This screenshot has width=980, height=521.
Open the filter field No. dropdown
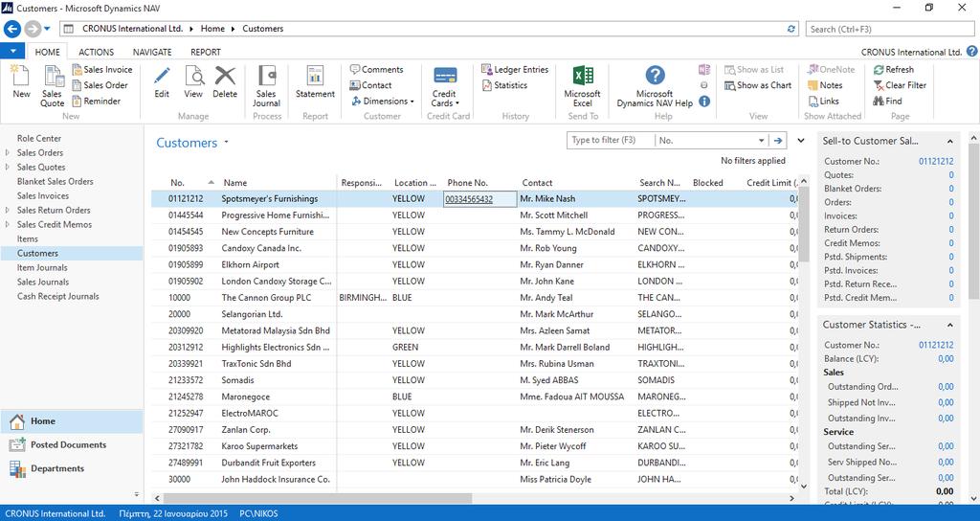pyautogui.click(x=761, y=141)
